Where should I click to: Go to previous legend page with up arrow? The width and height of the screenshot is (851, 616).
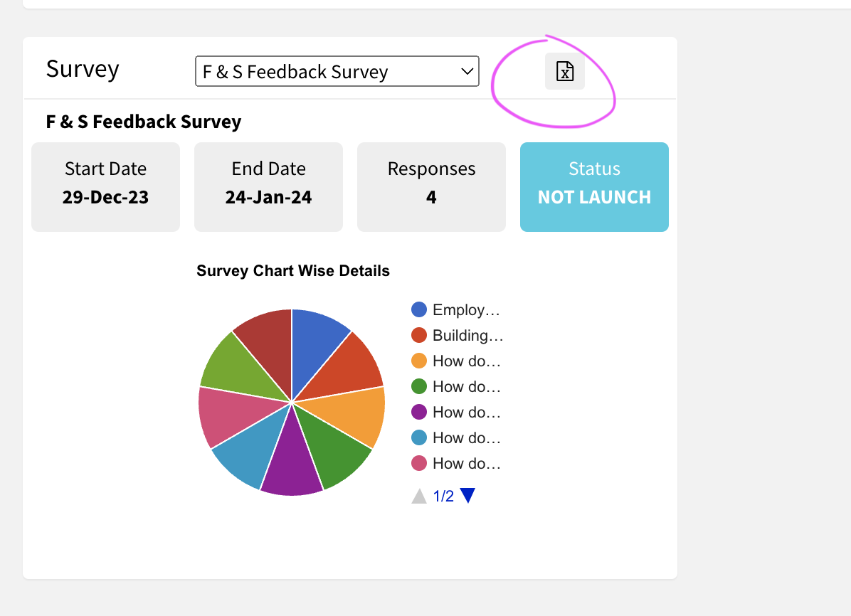[419, 495]
